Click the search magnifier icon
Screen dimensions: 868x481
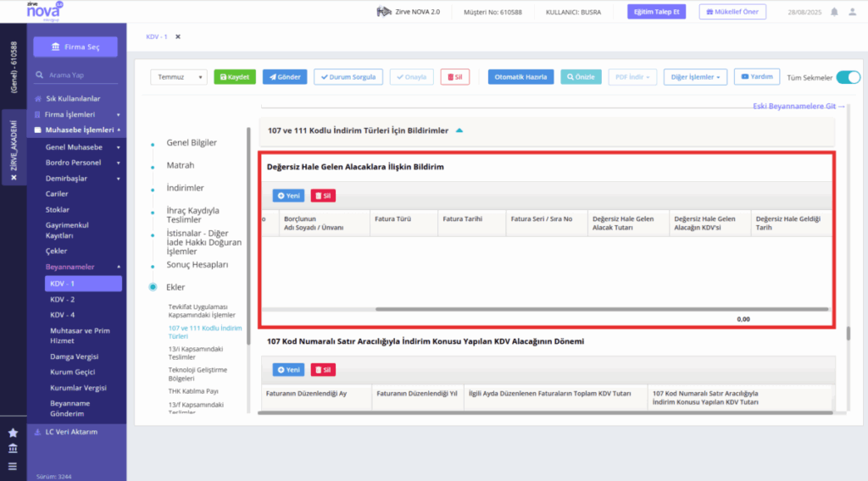pyautogui.click(x=39, y=75)
